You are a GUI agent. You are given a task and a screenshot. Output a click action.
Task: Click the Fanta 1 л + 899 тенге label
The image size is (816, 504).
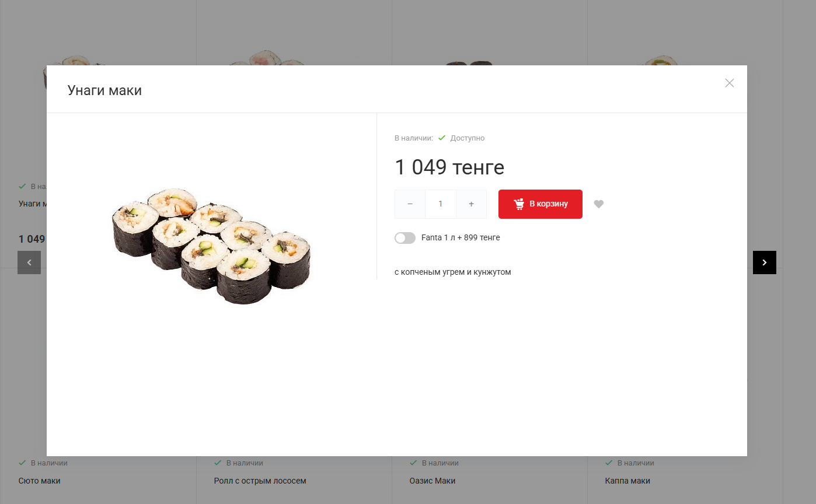pos(461,238)
